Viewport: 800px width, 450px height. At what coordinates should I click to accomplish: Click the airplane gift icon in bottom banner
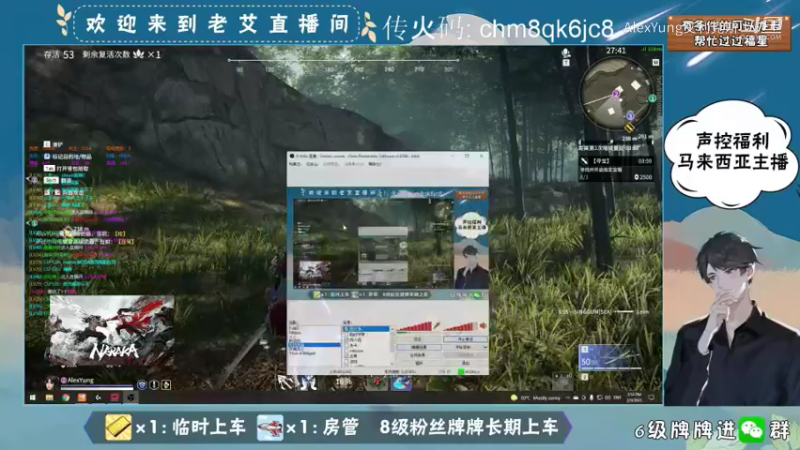(270, 427)
